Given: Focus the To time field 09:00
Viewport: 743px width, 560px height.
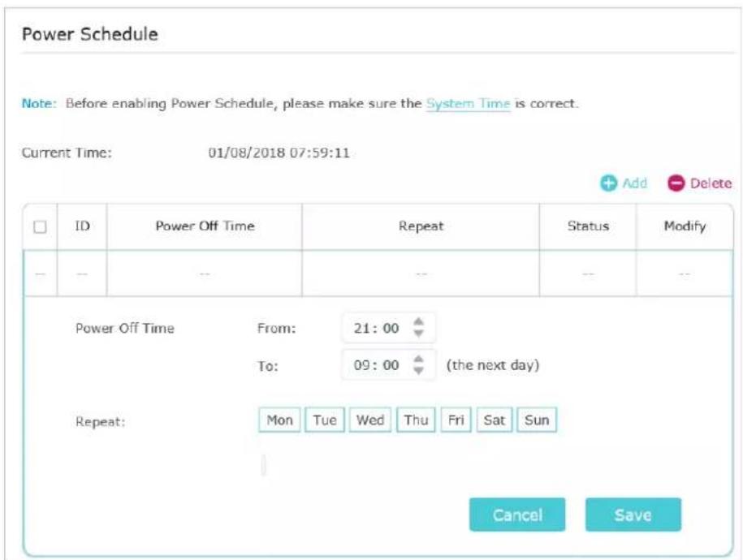Looking at the screenshot, I should (x=388, y=364).
